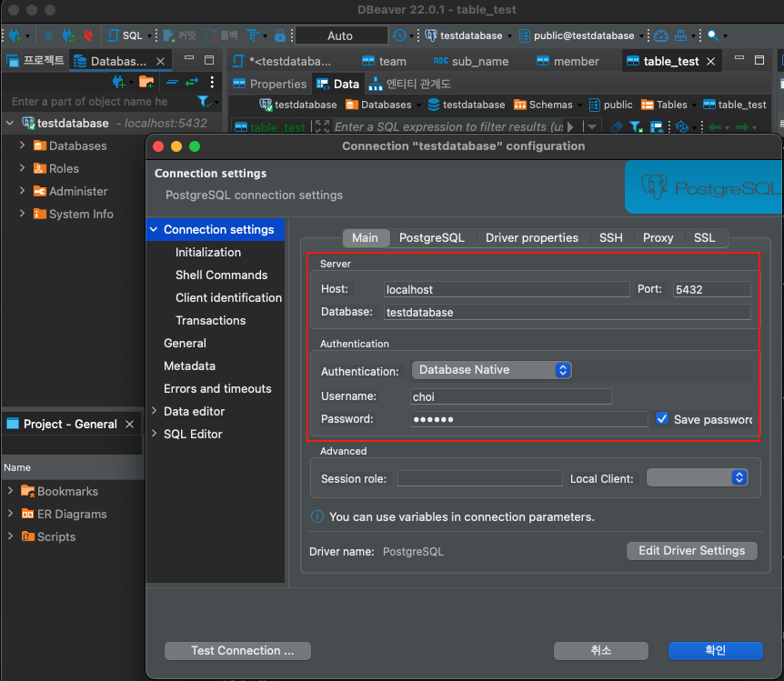Image resolution: width=784 pixels, height=681 pixels.
Task: Switch to the SSL tab
Action: click(x=704, y=237)
